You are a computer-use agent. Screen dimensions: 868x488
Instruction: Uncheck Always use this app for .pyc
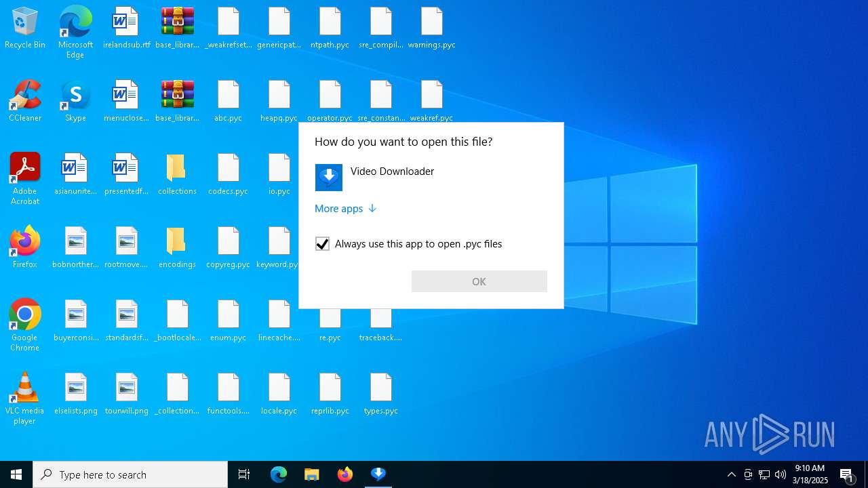(322, 244)
